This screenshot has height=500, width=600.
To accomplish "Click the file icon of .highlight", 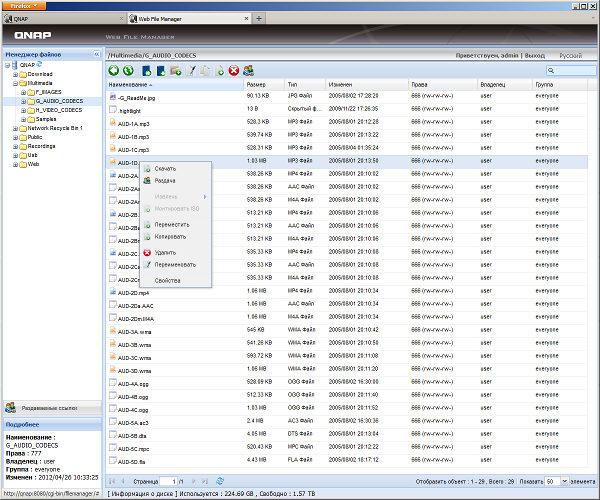I will click(112, 110).
